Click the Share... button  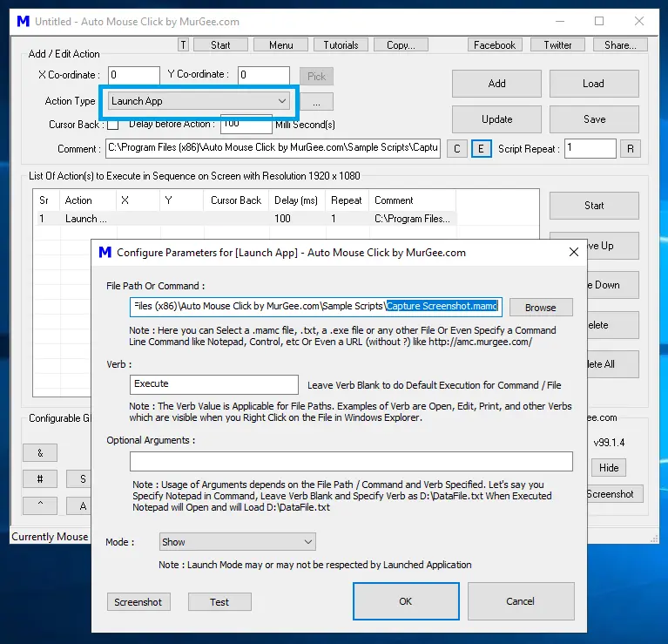tap(620, 44)
